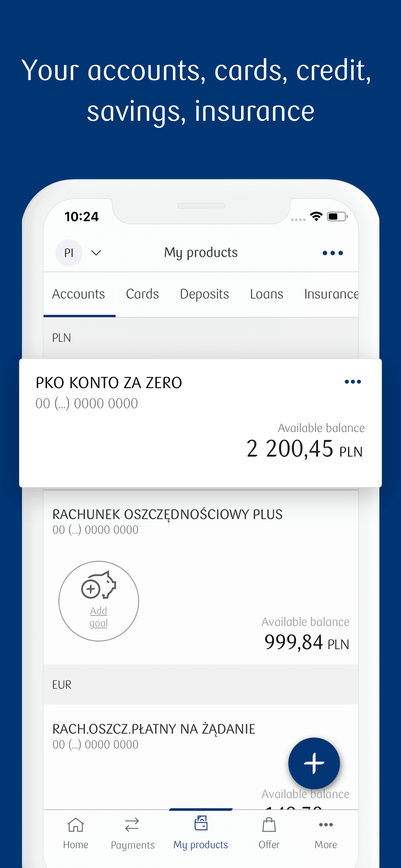Tap the battery status icon
The image size is (401, 868).
[x=337, y=216]
